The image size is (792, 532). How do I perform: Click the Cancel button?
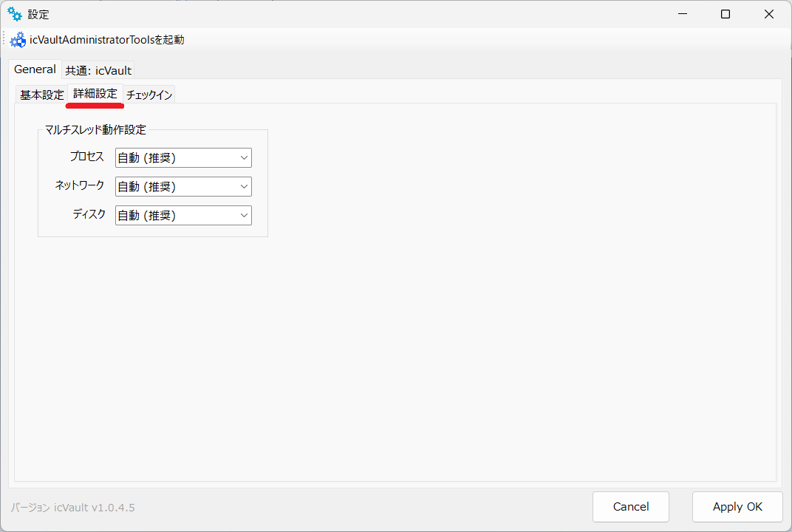tap(630, 507)
